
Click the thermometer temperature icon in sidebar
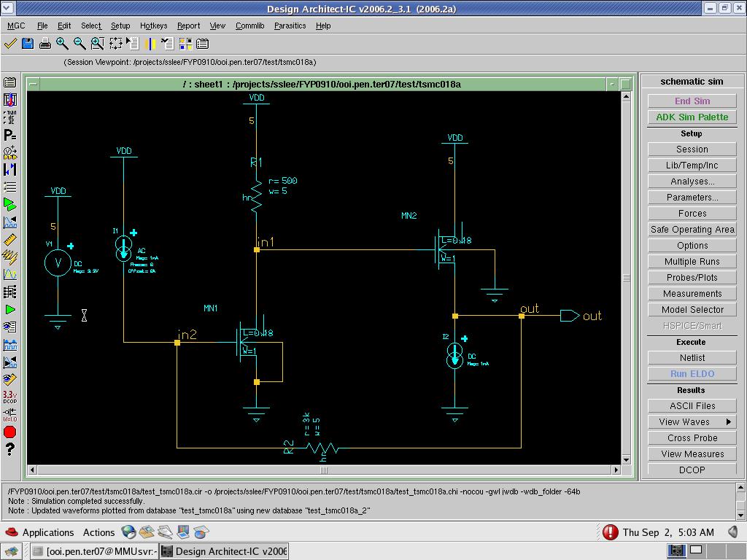point(10,100)
